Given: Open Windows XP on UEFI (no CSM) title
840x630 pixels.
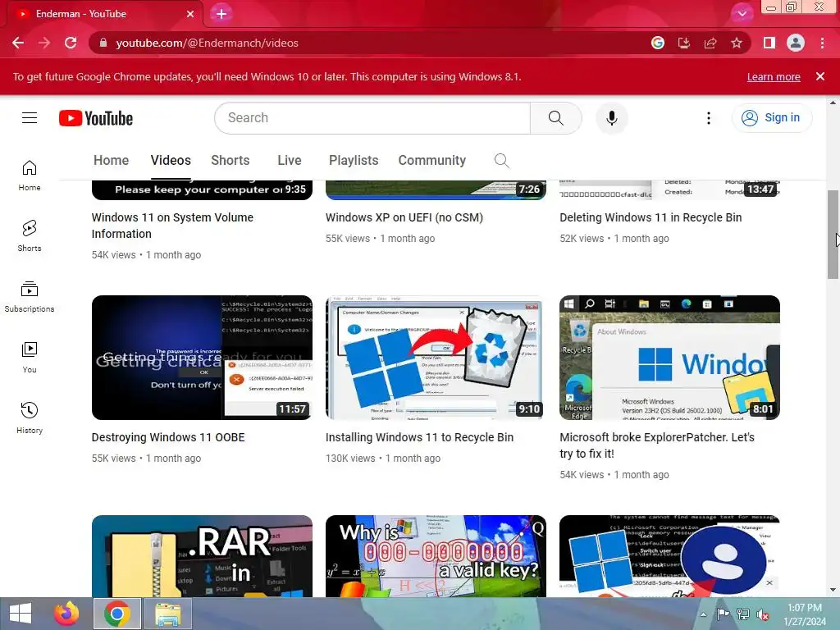Looking at the screenshot, I should 404,217.
